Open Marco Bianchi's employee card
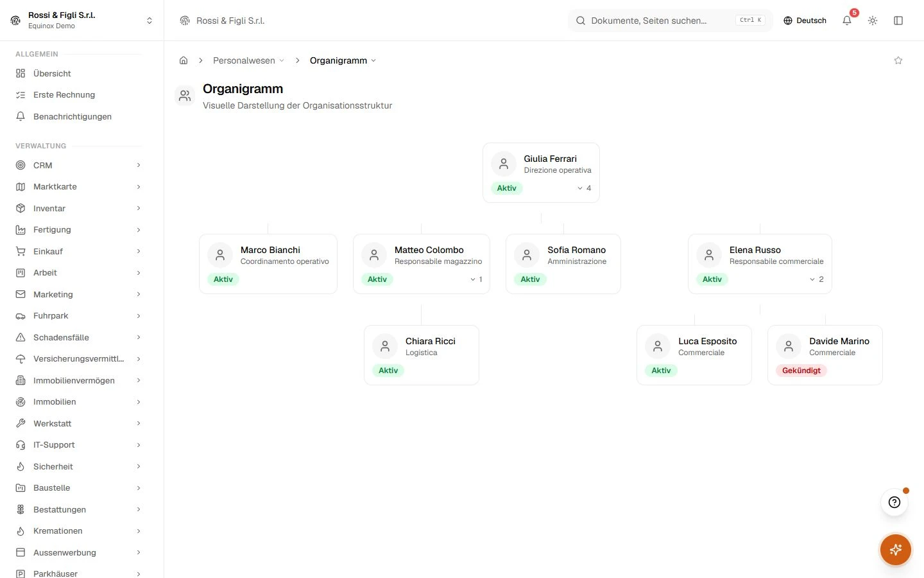924x578 pixels. (268, 264)
